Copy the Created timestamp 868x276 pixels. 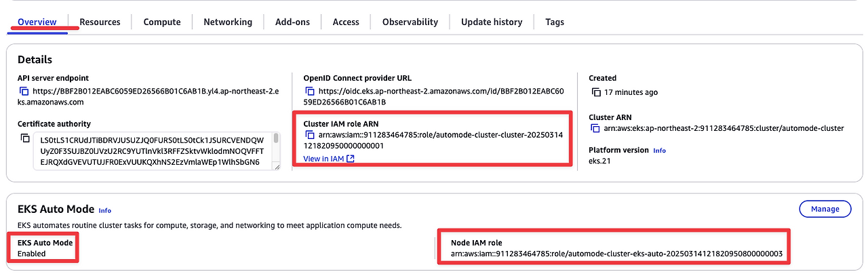[596, 92]
